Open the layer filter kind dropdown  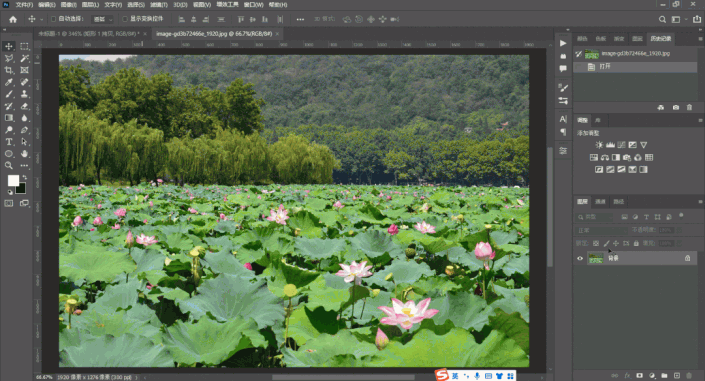595,217
